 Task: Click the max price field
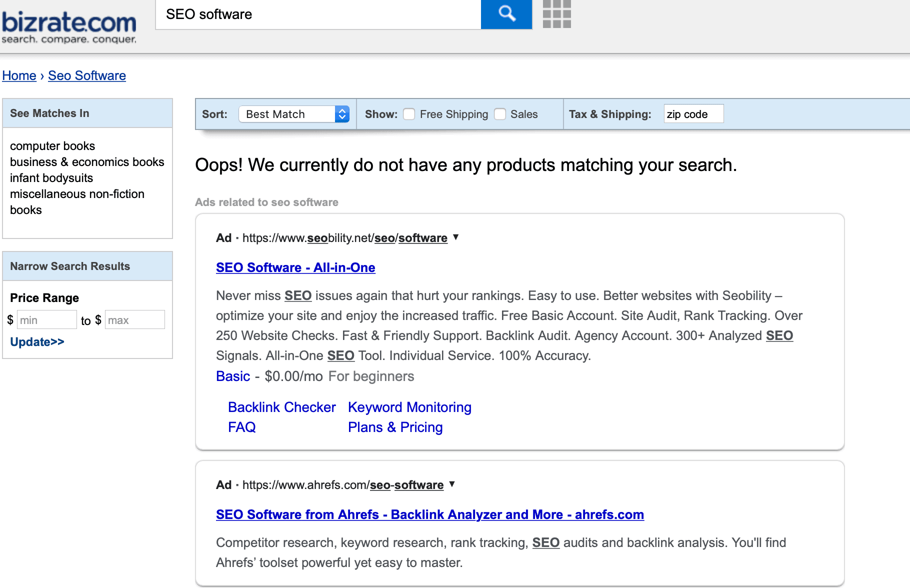click(x=135, y=320)
